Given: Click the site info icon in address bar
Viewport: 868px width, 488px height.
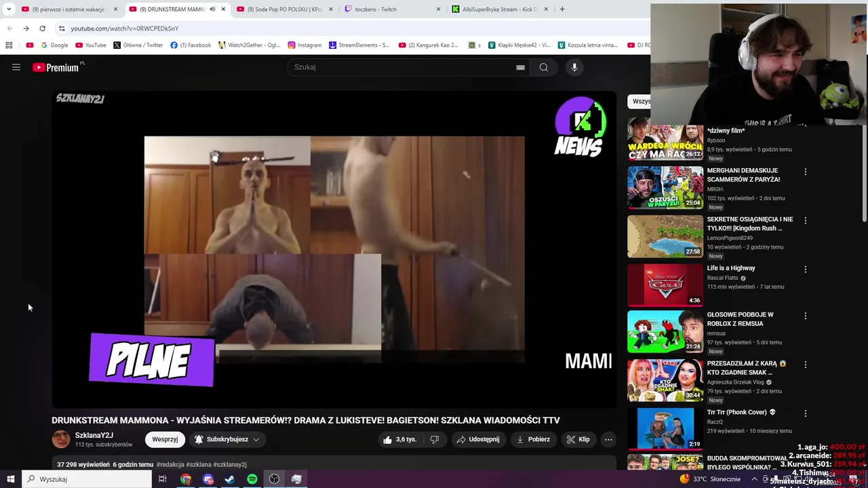Looking at the screenshot, I should click(62, 28).
